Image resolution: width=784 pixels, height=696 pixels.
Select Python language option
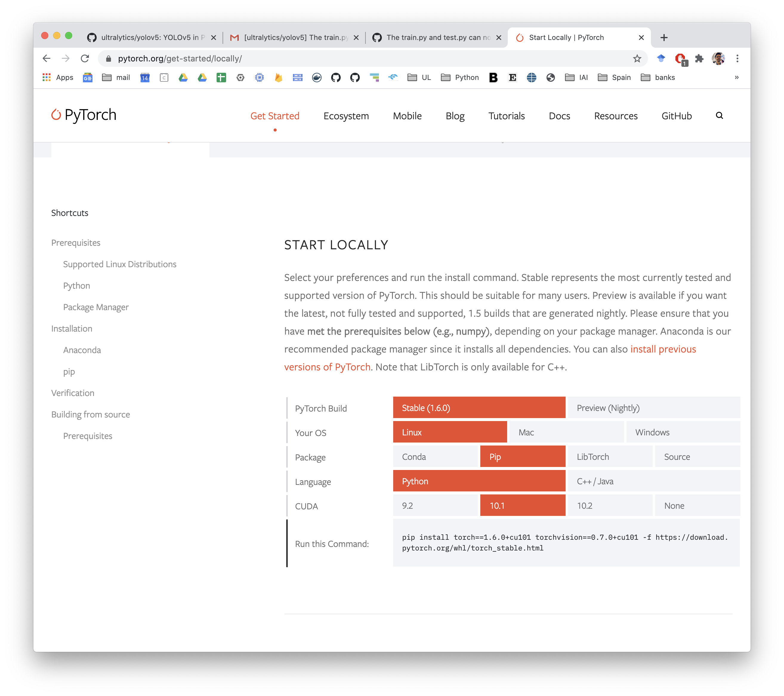pos(479,481)
